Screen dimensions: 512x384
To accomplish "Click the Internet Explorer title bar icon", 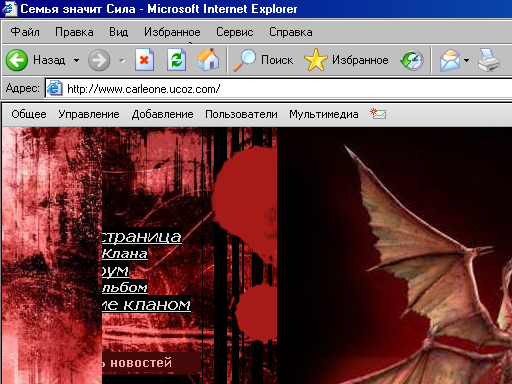I will click(x=9, y=9).
